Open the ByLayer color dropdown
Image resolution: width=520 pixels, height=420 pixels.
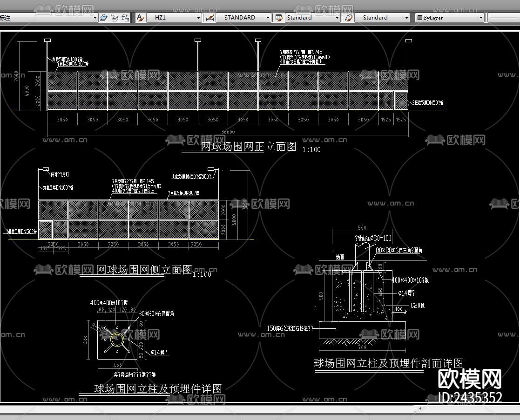[481, 18]
